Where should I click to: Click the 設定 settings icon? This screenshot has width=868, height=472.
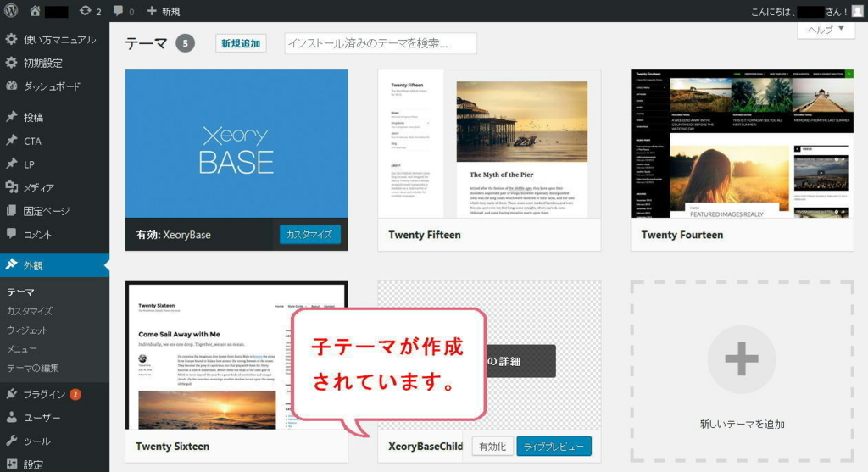(11, 464)
